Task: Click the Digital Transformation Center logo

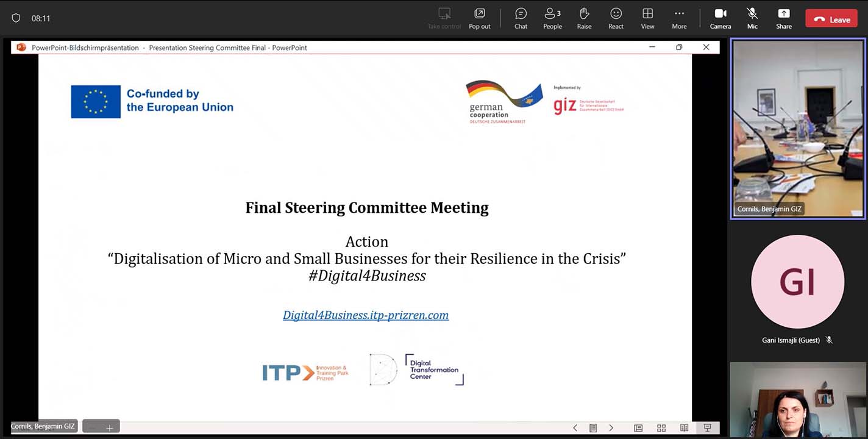Action: tap(416, 369)
